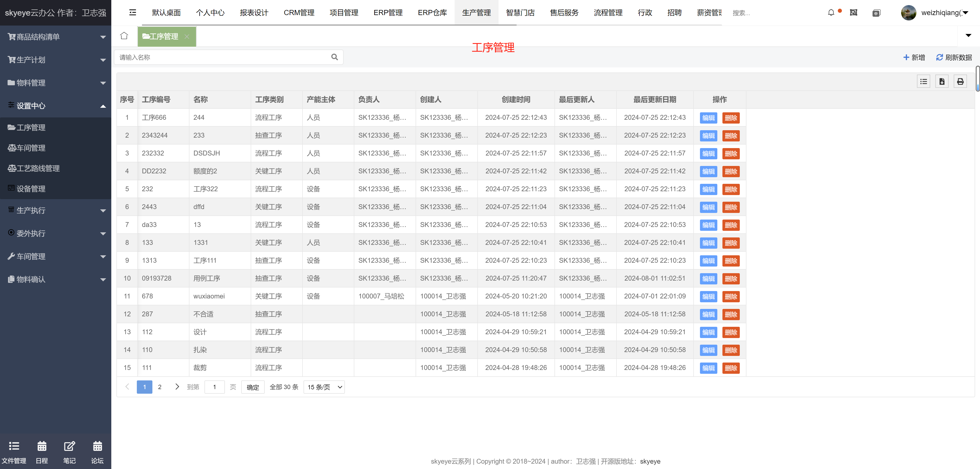
Task: Click the print table icon
Action: 960,81
